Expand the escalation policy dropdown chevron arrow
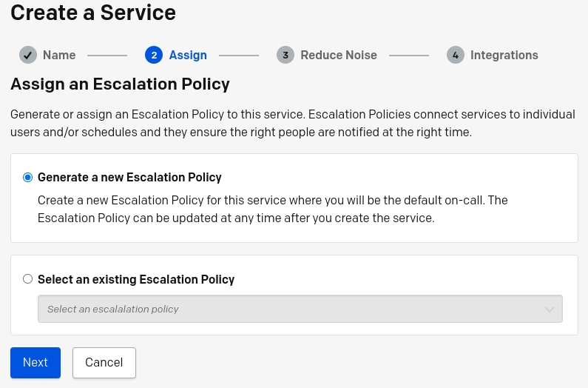 (550, 309)
